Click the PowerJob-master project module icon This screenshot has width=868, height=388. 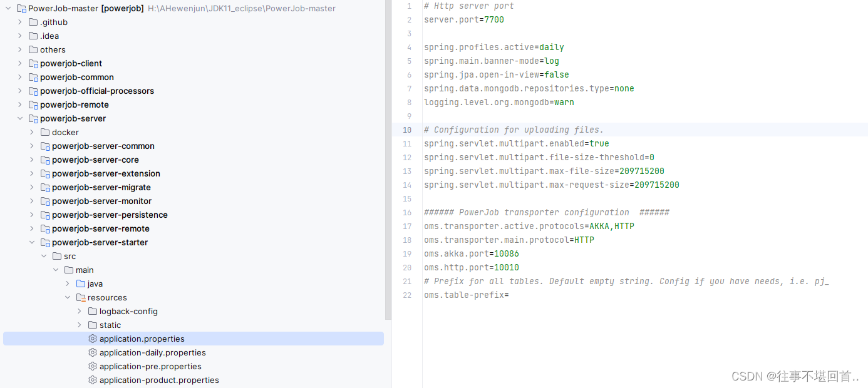[21, 9]
